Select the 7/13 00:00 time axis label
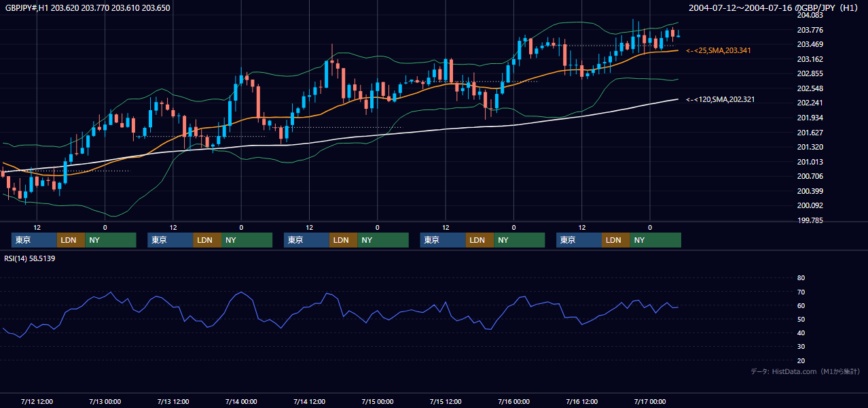868x408 pixels. click(105, 401)
